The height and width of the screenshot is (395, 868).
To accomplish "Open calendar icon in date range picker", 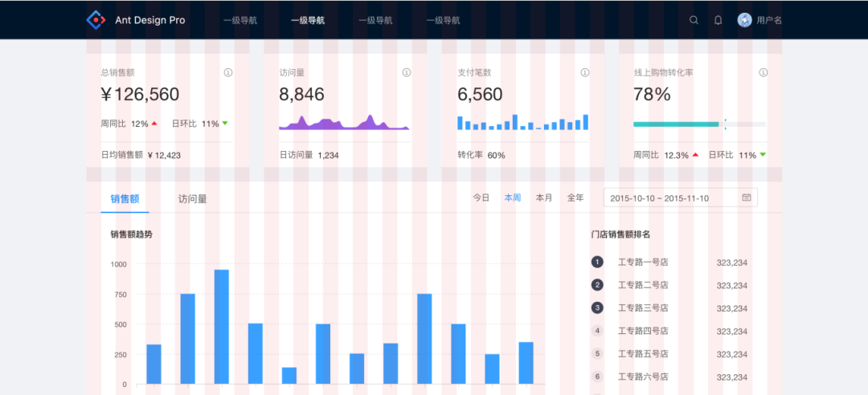I will point(746,197).
